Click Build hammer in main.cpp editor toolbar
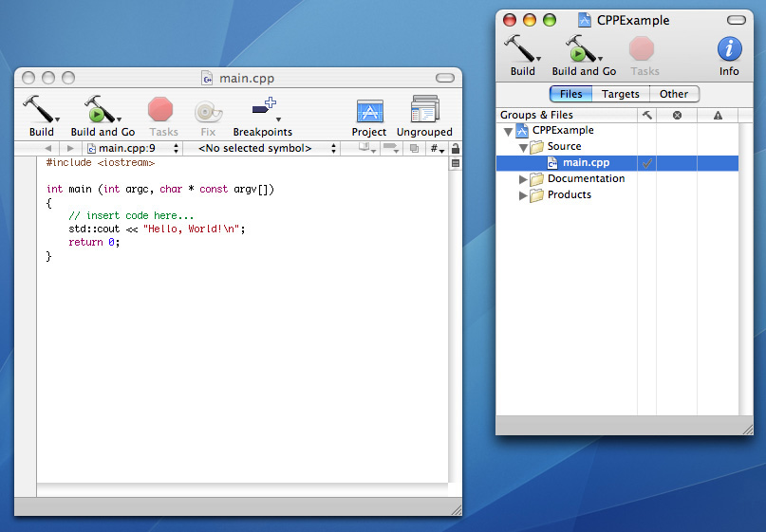This screenshot has height=532, width=766. coord(37,110)
